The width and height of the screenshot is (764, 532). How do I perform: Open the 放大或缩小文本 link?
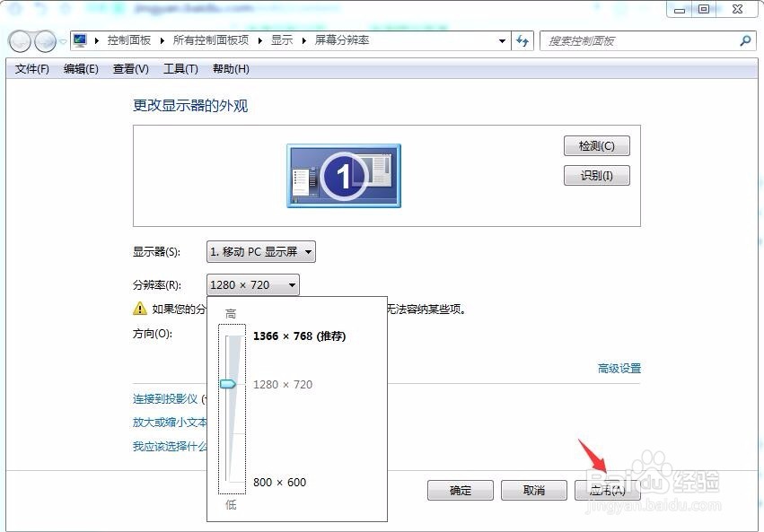pyautogui.click(x=170, y=422)
